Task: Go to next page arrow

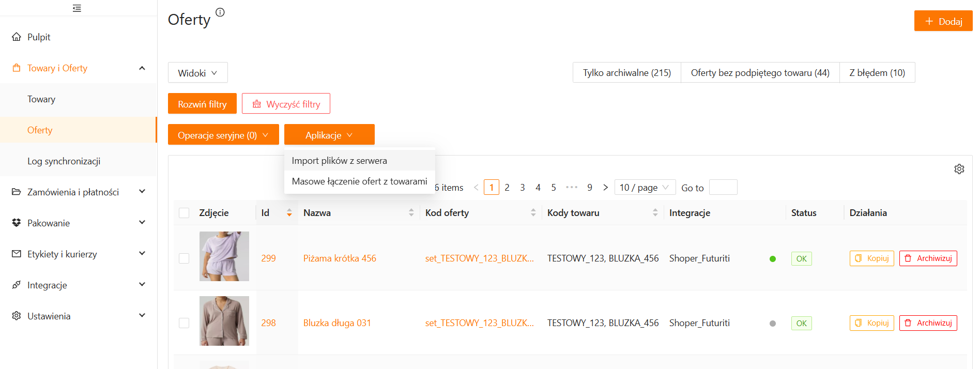Action: click(605, 187)
